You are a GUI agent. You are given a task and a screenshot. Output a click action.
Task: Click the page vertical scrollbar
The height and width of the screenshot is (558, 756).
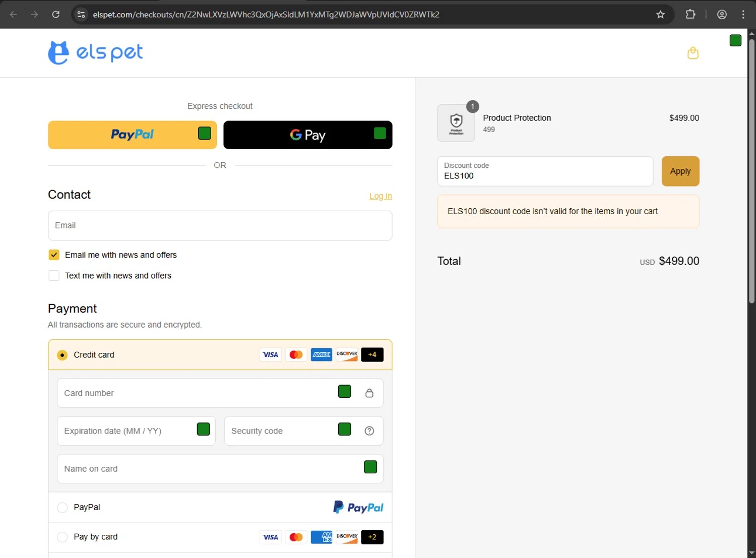(x=751, y=171)
